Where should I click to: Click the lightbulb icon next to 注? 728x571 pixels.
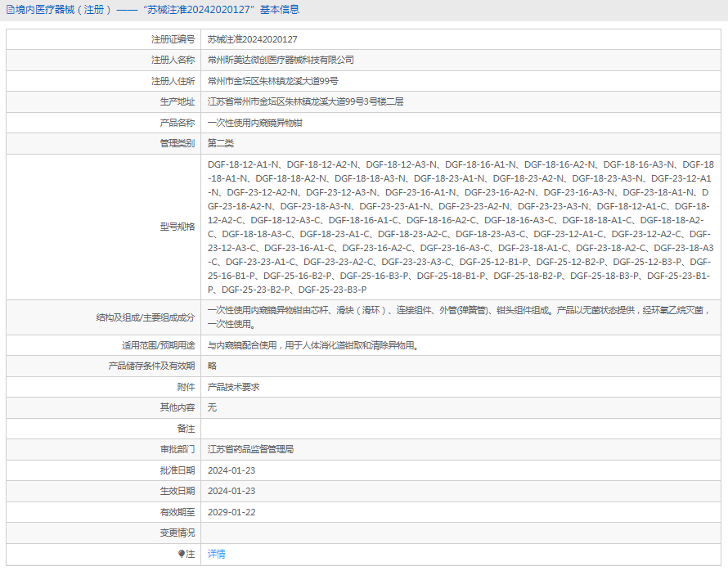point(182,554)
